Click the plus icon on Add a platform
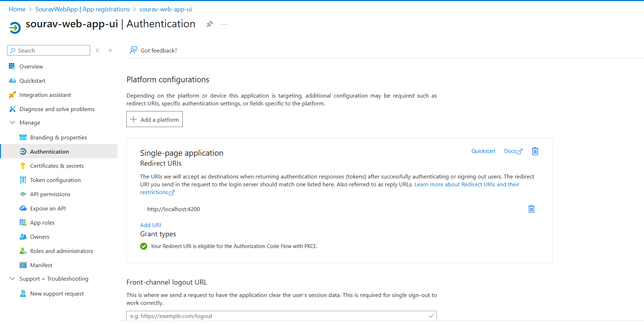644x325 pixels. (133, 120)
